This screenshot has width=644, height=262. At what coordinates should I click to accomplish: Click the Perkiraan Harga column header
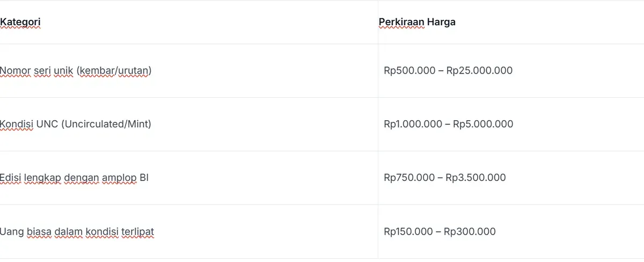(511, 22)
